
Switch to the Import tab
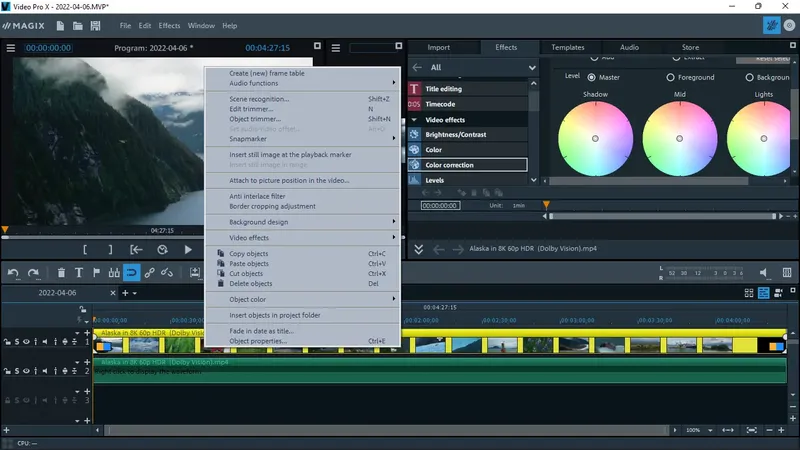(439, 47)
